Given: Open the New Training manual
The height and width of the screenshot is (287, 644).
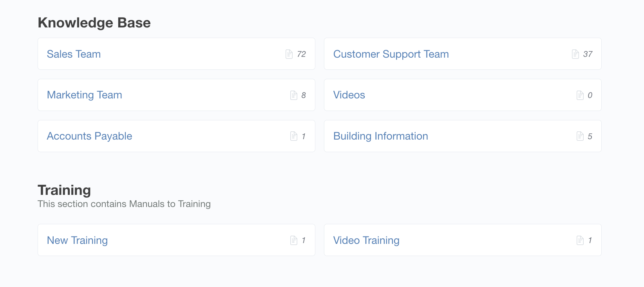Looking at the screenshot, I should tap(77, 240).
